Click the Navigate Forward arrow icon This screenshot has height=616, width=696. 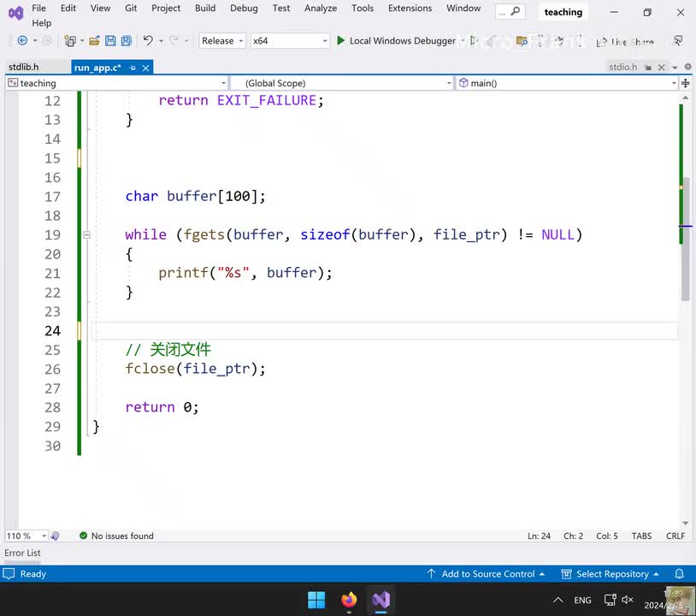[x=47, y=41]
